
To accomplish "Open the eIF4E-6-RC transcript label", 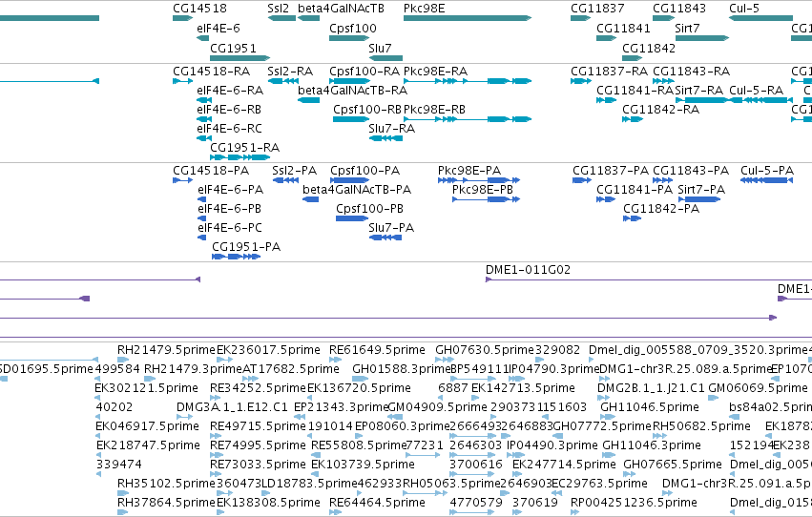I will (x=229, y=129).
